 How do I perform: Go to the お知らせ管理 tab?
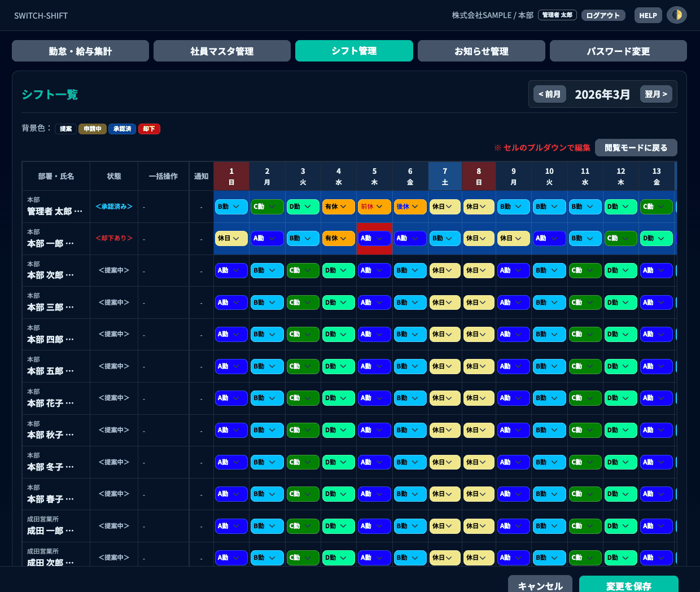[481, 51]
